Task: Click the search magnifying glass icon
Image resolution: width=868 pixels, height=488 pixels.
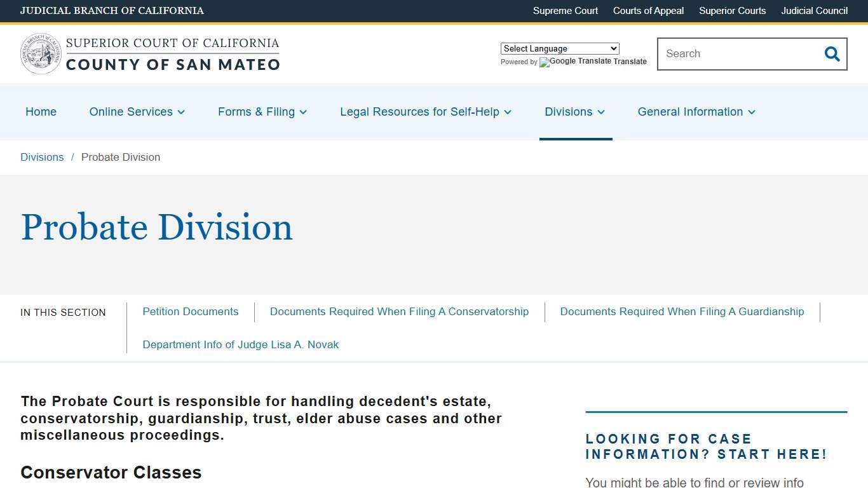Action: 832,54
